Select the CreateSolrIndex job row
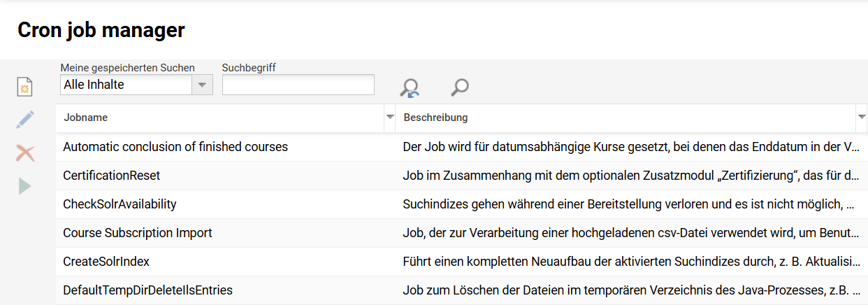This screenshot has width=868, height=305. [x=106, y=262]
